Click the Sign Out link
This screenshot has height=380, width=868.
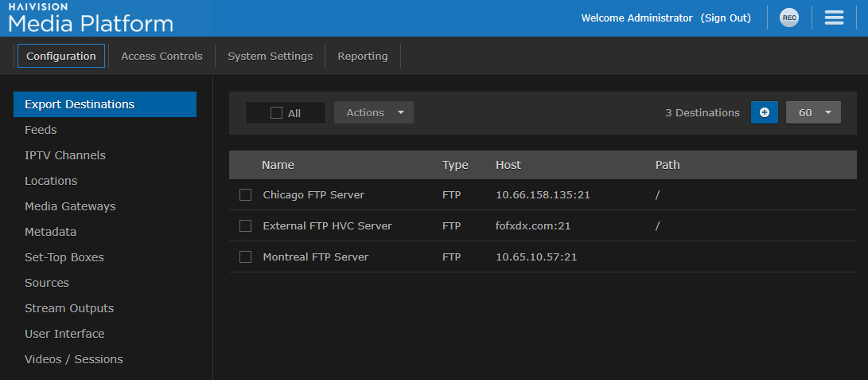coord(726,18)
